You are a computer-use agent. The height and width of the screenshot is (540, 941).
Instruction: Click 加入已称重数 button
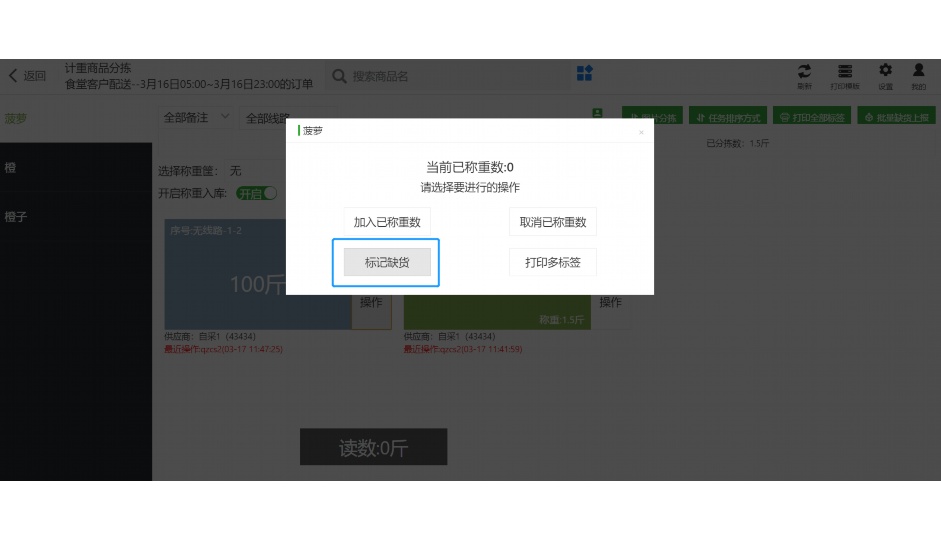pyautogui.click(x=387, y=222)
